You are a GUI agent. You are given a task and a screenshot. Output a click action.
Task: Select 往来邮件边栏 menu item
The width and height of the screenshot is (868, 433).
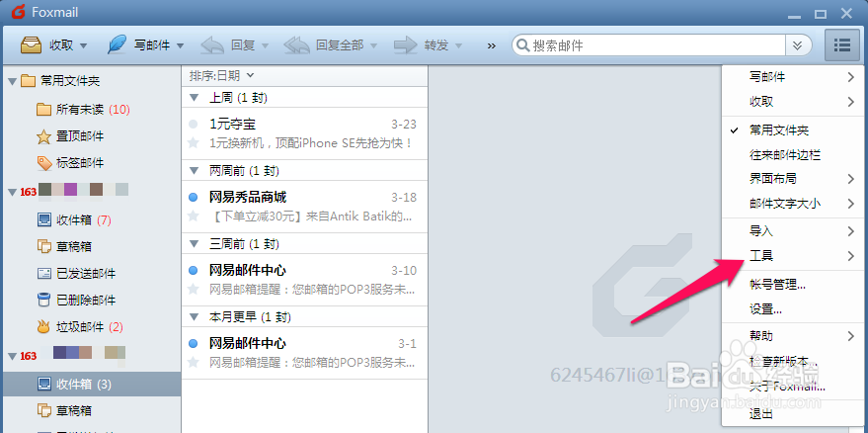(795, 154)
